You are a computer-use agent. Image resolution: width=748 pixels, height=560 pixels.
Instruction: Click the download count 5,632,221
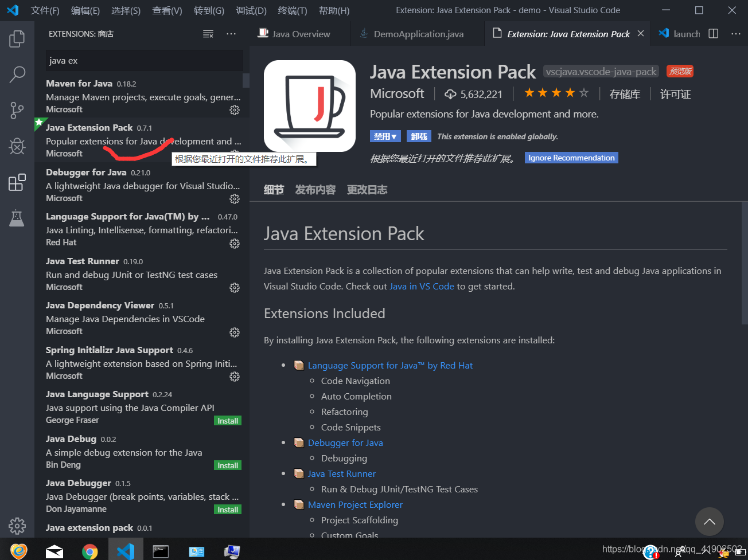(474, 95)
